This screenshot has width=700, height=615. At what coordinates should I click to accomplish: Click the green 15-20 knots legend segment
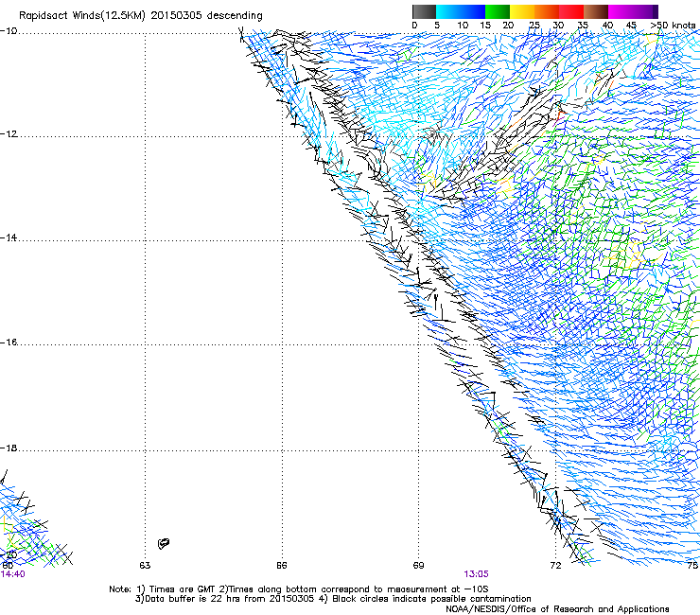[498, 11]
